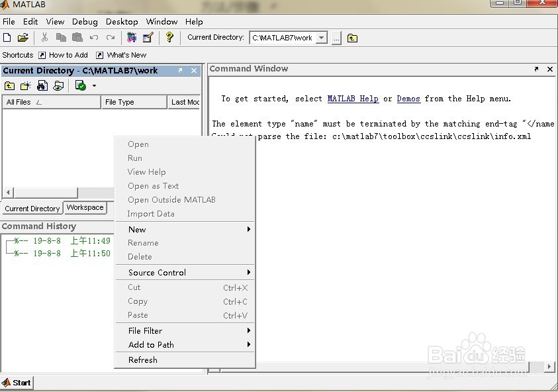The height and width of the screenshot is (392, 558).
Task: Open Simulink from the toolbar icon
Action: (132, 37)
